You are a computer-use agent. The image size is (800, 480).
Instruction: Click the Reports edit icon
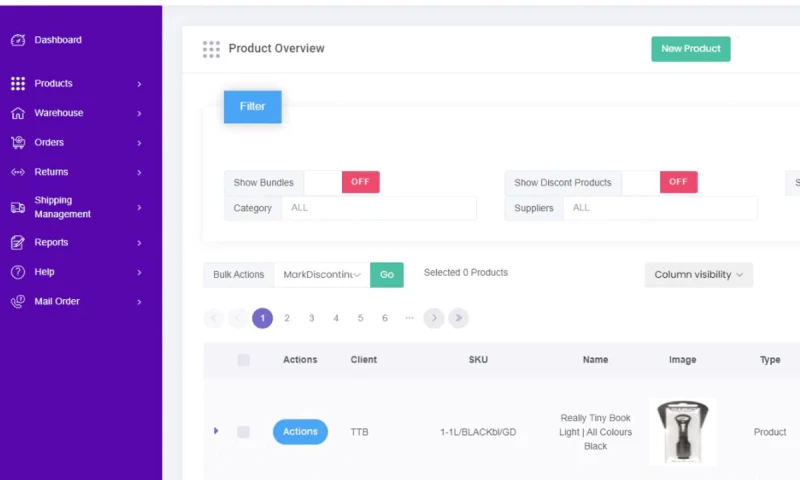[18, 242]
